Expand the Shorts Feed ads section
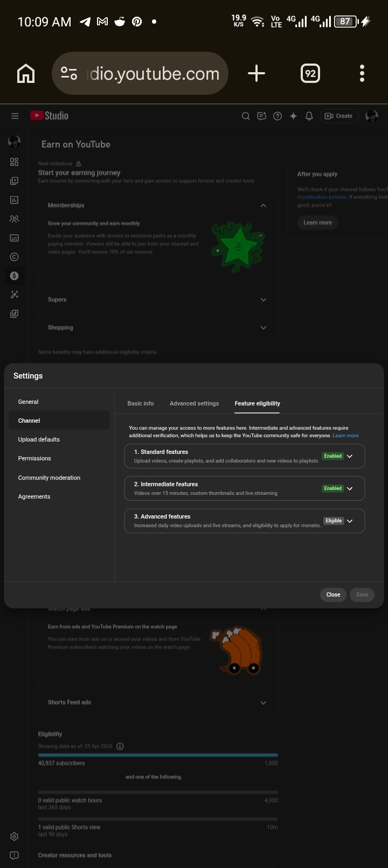 pos(263,702)
